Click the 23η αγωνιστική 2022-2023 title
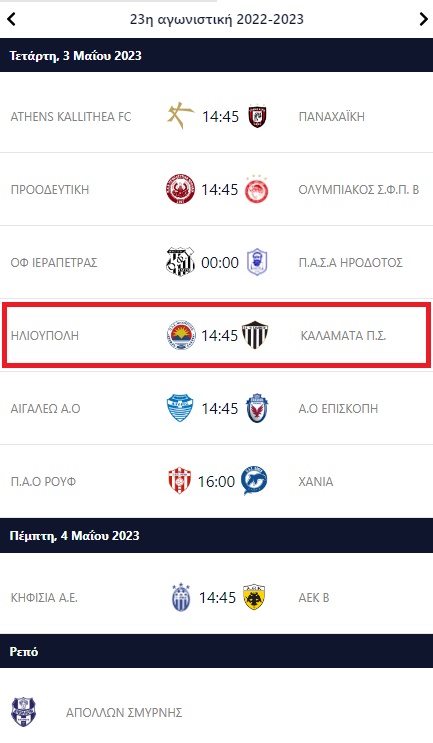Image resolution: width=433 pixels, height=743 pixels. point(216,19)
